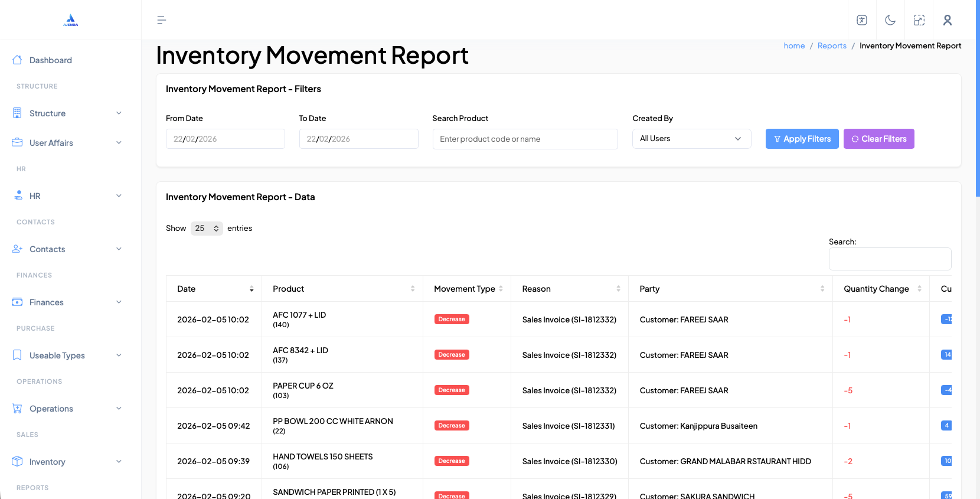This screenshot has height=499, width=980.
Task: Open the Created By users dropdown
Action: (691, 139)
